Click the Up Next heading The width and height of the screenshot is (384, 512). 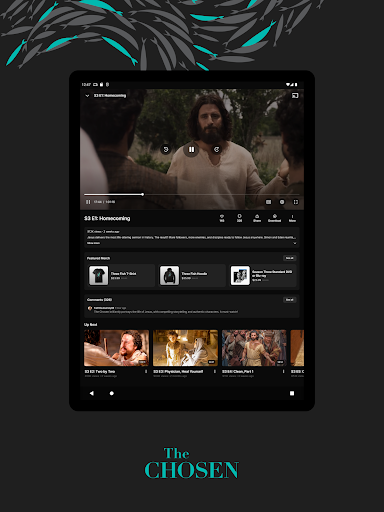[x=90, y=325]
